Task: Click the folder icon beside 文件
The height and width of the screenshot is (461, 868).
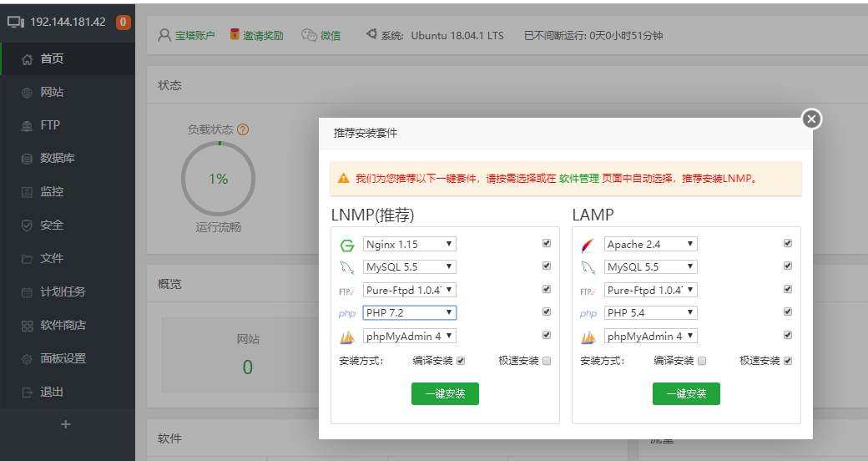Action: (x=27, y=259)
